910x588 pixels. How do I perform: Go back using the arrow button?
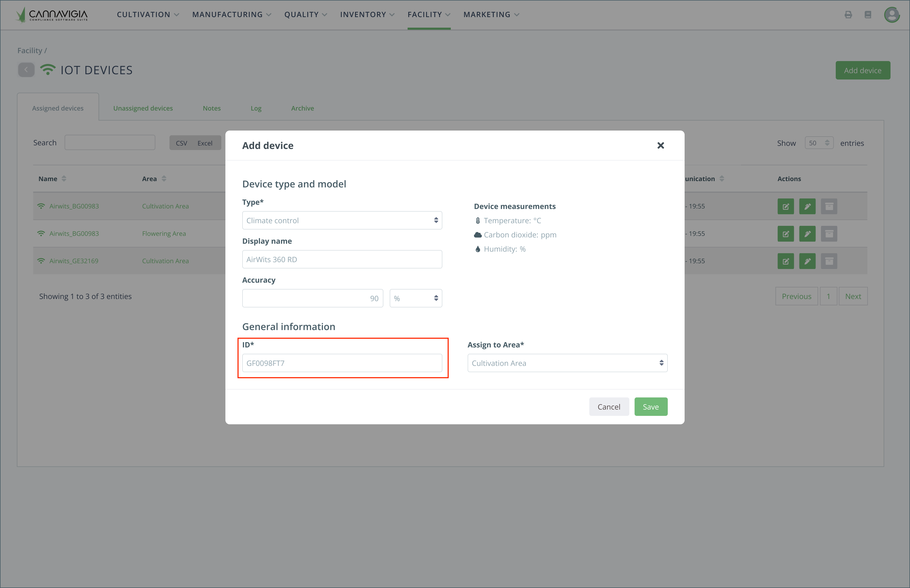[x=26, y=70]
